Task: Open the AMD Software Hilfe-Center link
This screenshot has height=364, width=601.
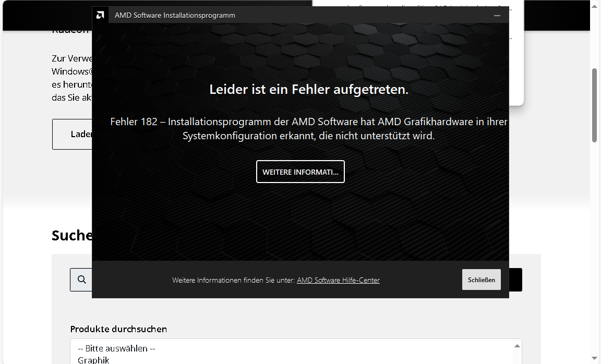Action: 338,280
